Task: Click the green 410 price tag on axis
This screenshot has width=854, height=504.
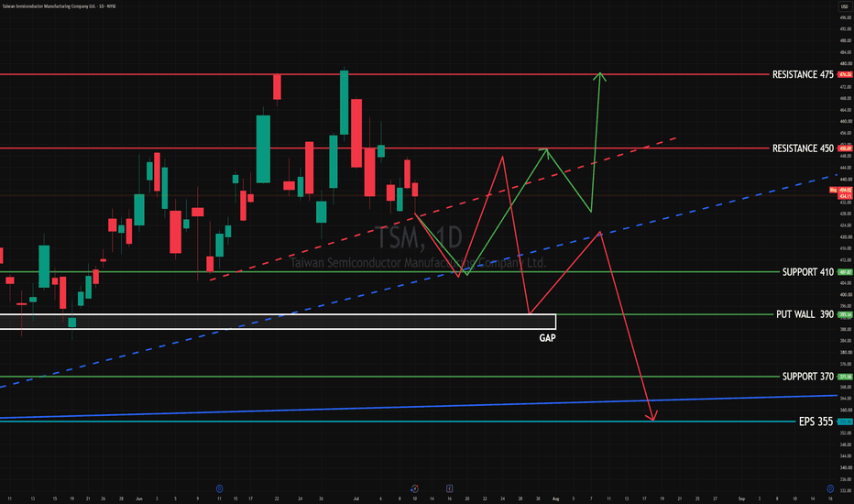Action: pyautogui.click(x=845, y=272)
